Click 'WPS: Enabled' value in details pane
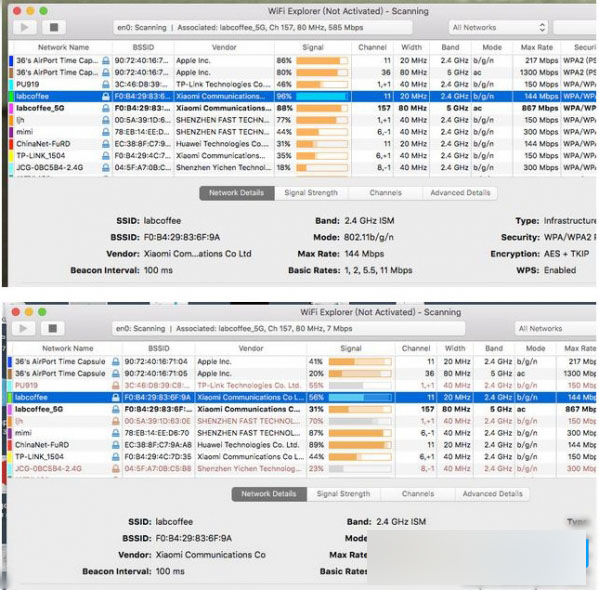 [x=560, y=270]
